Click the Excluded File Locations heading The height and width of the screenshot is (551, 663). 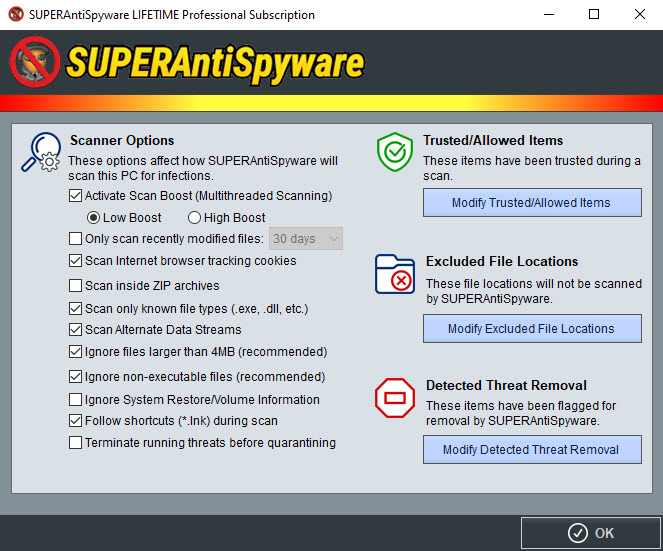coord(502,261)
